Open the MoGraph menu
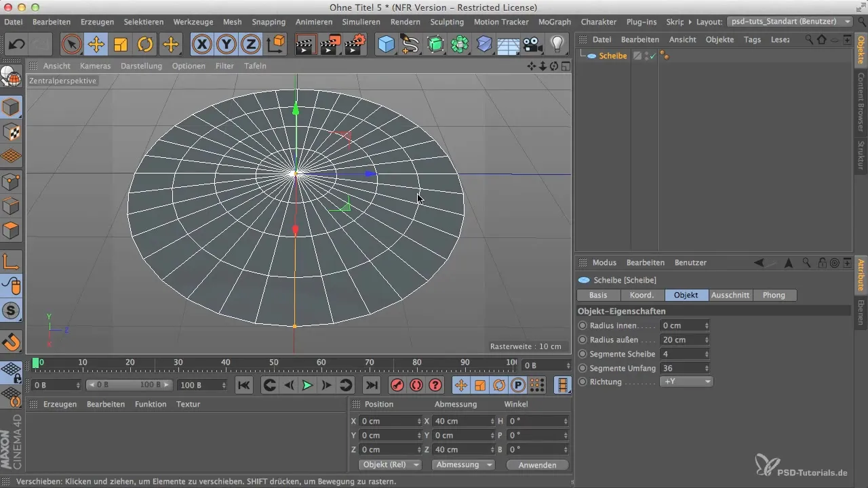The height and width of the screenshot is (488, 868). 554,22
